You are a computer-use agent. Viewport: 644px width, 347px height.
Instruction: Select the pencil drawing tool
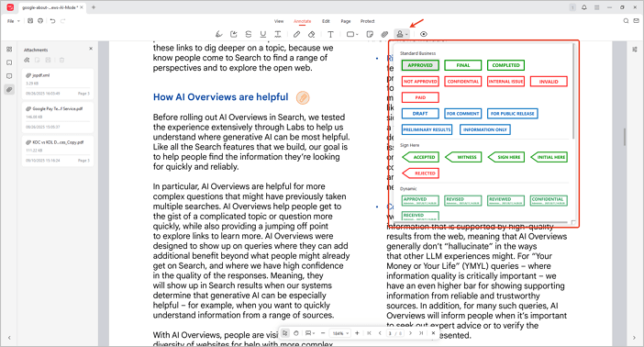pos(296,35)
